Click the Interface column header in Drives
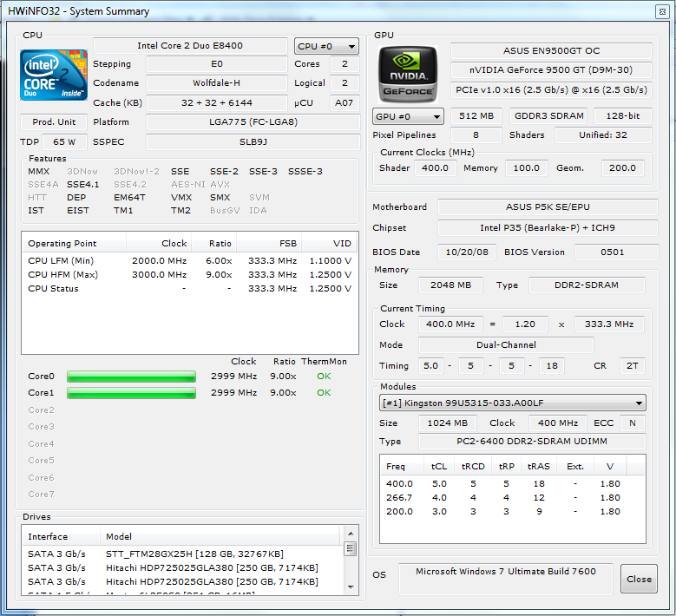The height and width of the screenshot is (616, 676). (x=62, y=537)
